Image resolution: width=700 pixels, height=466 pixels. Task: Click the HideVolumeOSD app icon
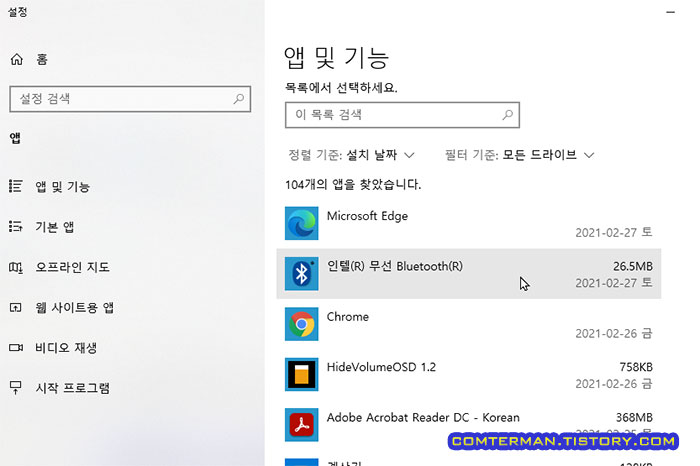click(302, 374)
